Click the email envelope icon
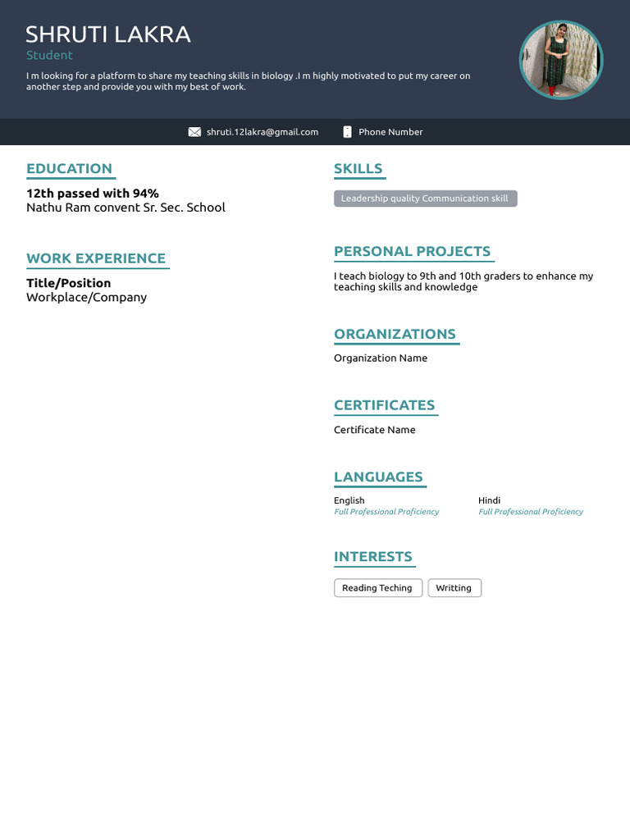The width and height of the screenshot is (630, 840). [x=194, y=132]
